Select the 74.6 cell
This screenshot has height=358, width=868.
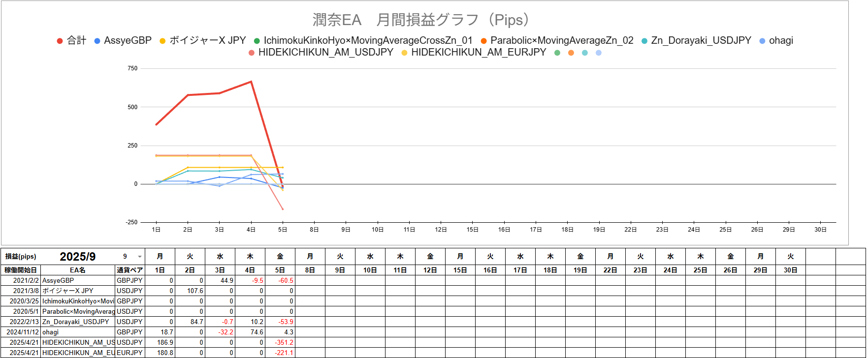pyautogui.click(x=250, y=332)
